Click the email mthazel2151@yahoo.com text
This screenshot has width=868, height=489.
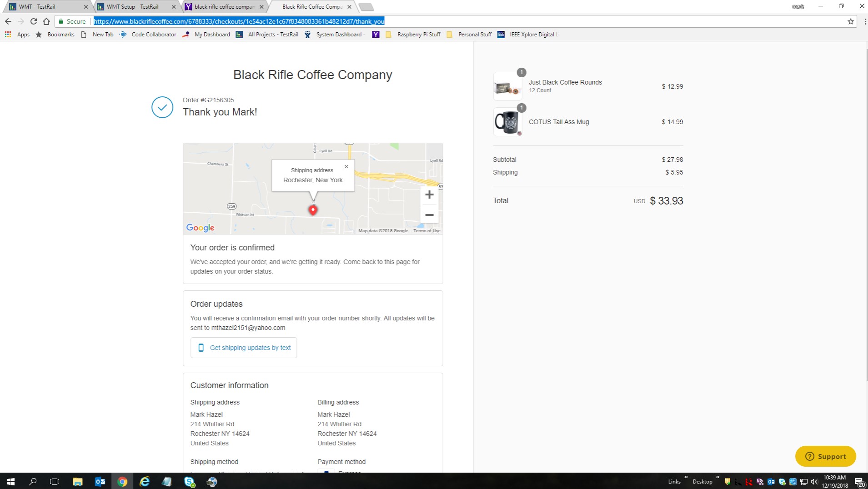coord(248,328)
